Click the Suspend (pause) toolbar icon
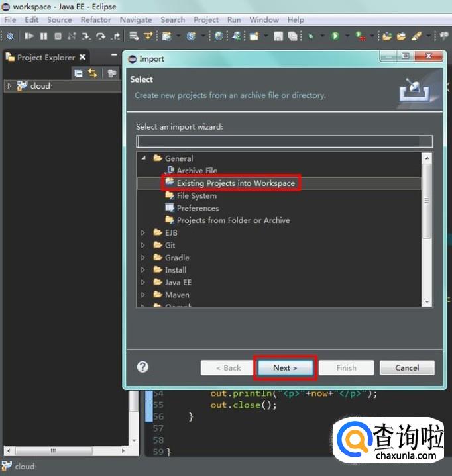 (x=44, y=36)
